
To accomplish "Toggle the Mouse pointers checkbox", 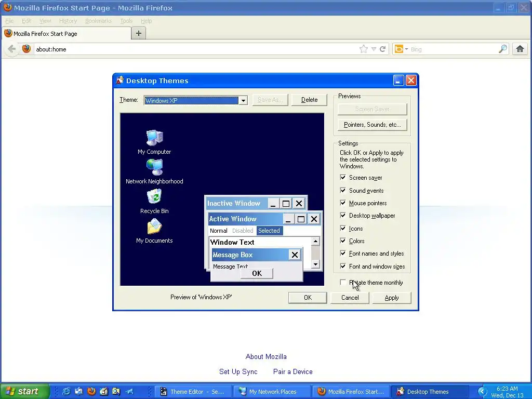I will [x=343, y=203].
